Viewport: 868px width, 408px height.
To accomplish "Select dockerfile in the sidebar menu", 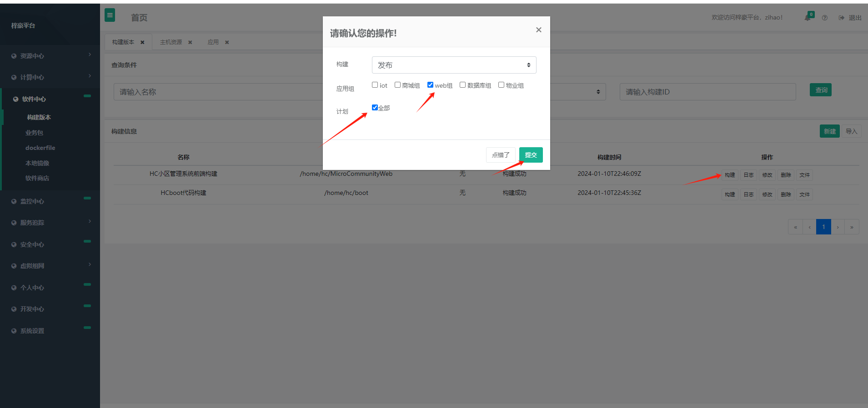I will pos(40,148).
